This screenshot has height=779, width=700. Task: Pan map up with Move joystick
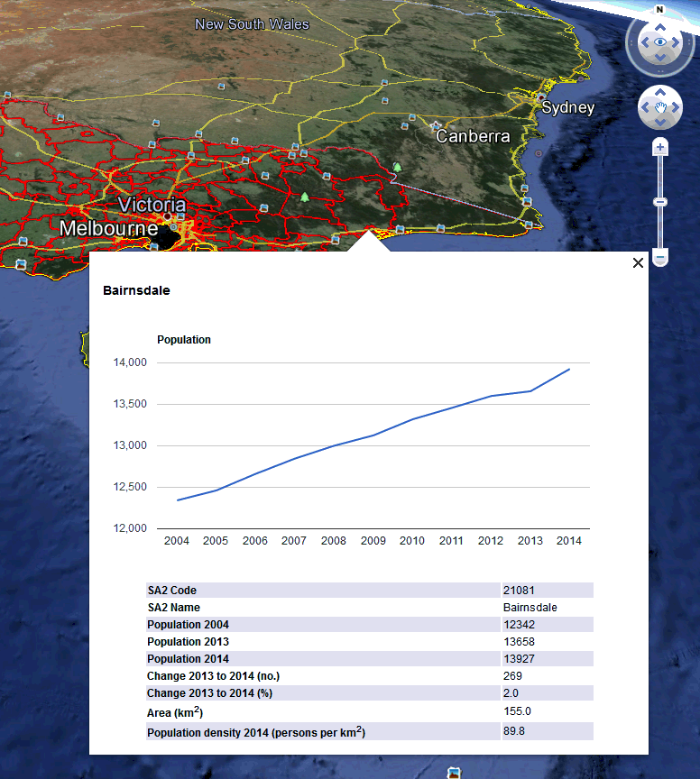(x=660, y=93)
